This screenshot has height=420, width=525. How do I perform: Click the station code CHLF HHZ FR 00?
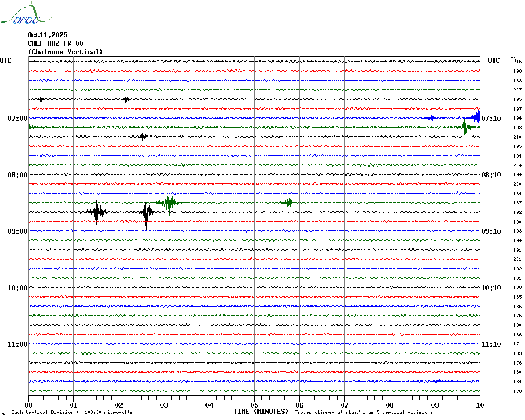pos(55,43)
